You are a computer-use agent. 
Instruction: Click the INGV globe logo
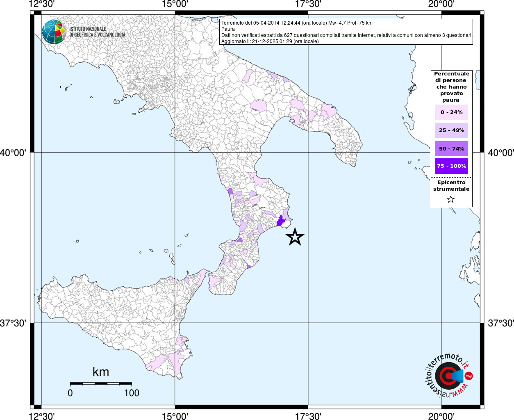(x=54, y=32)
